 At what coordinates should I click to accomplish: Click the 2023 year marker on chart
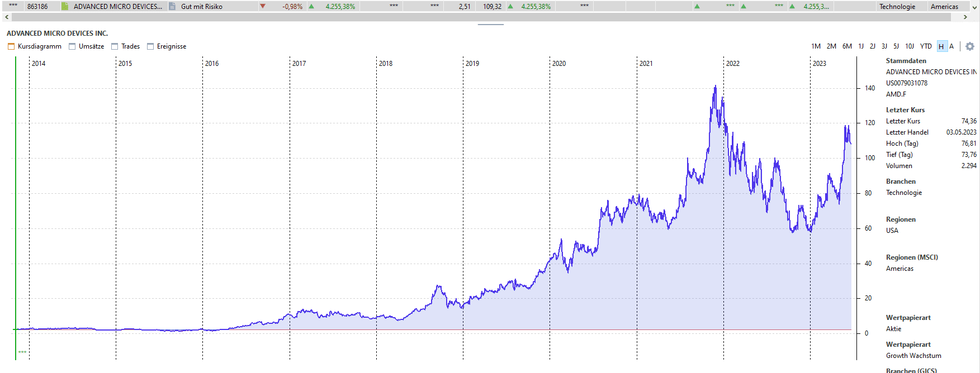820,64
